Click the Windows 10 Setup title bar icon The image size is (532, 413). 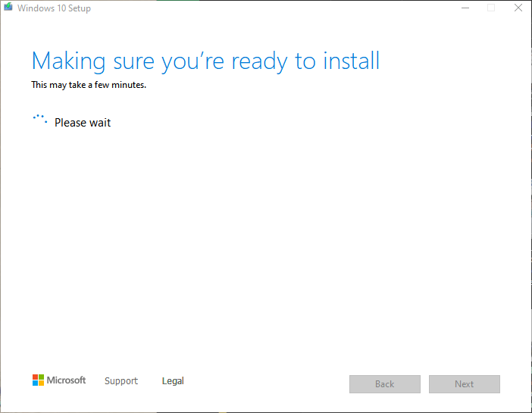tap(8, 7)
